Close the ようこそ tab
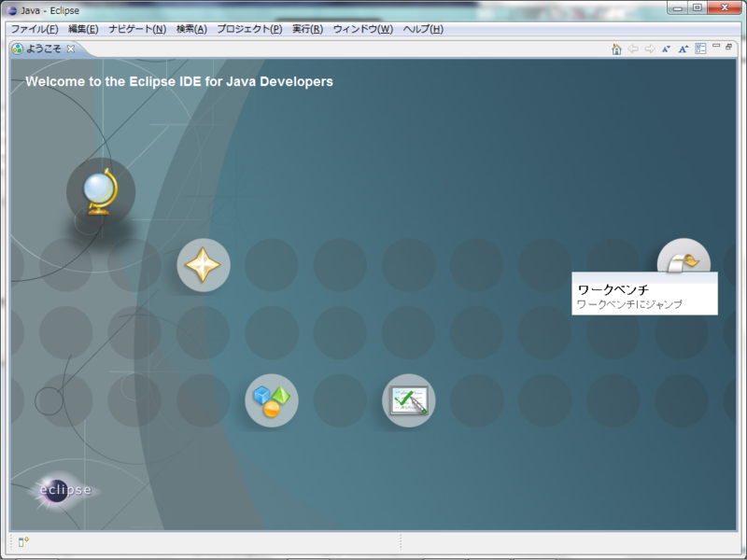 71,49
